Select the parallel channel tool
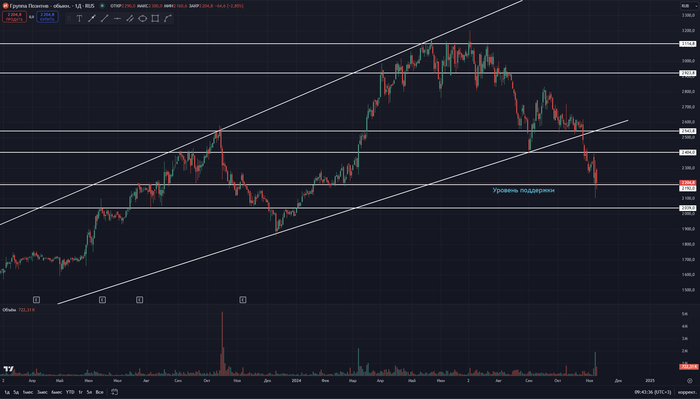700x399 pixels. click(130, 18)
